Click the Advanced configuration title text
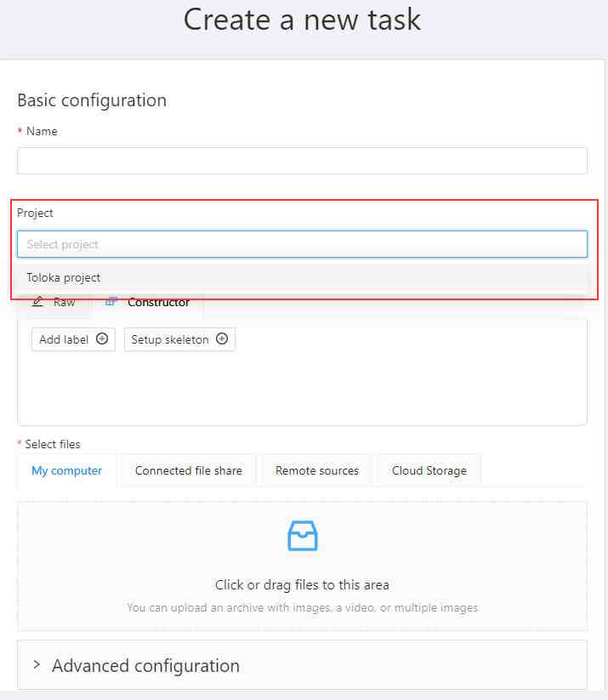This screenshot has width=608, height=700. pos(145,665)
